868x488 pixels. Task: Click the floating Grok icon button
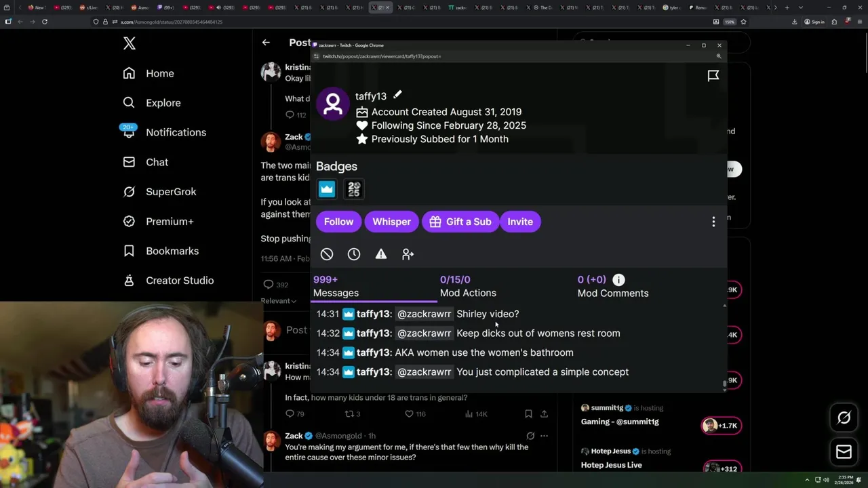[x=844, y=418]
